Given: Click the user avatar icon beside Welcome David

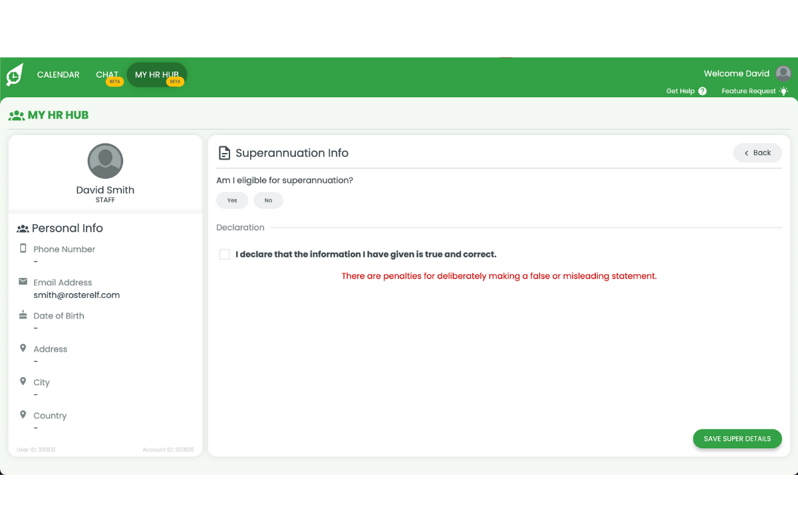Looking at the screenshot, I should point(783,74).
